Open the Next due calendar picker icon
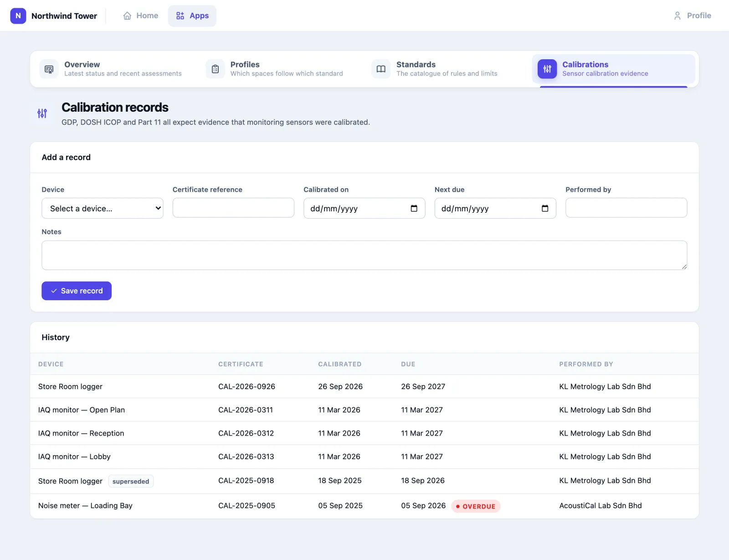 pyautogui.click(x=545, y=208)
